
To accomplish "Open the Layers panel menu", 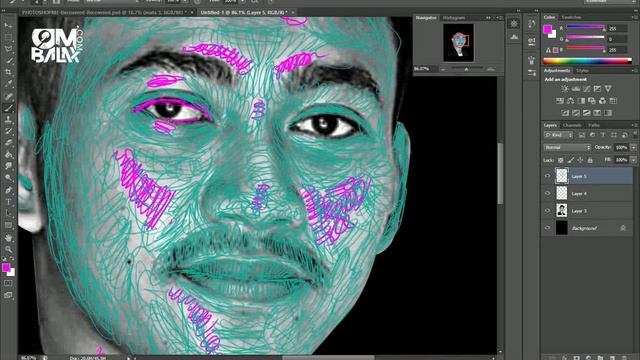I will pyautogui.click(x=635, y=125).
